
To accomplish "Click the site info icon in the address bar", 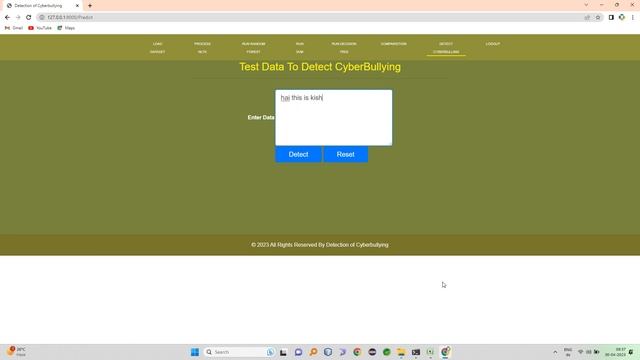I will (42, 17).
